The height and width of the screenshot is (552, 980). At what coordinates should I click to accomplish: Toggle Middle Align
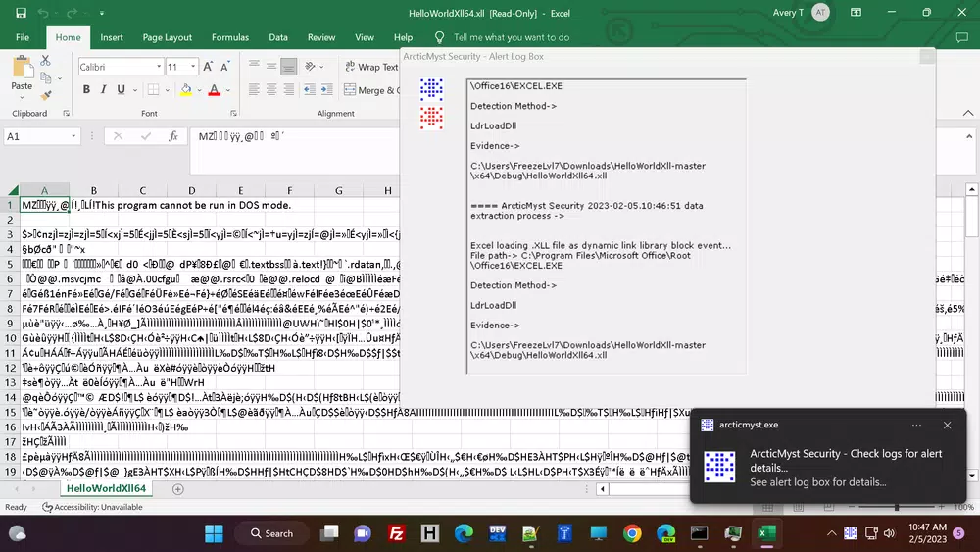pyautogui.click(x=271, y=66)
